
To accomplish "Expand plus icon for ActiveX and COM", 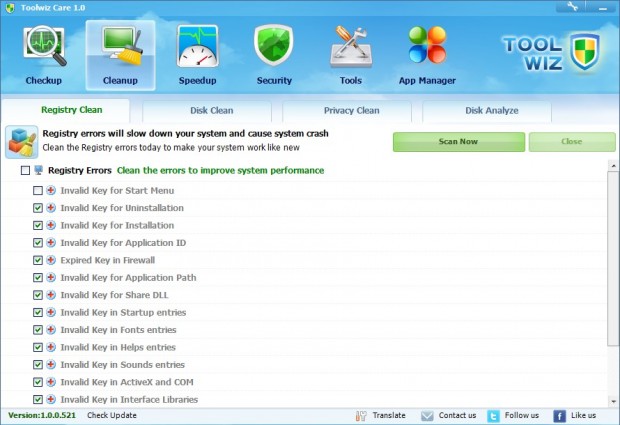I will pyautogui.click(x=51, y=382).
